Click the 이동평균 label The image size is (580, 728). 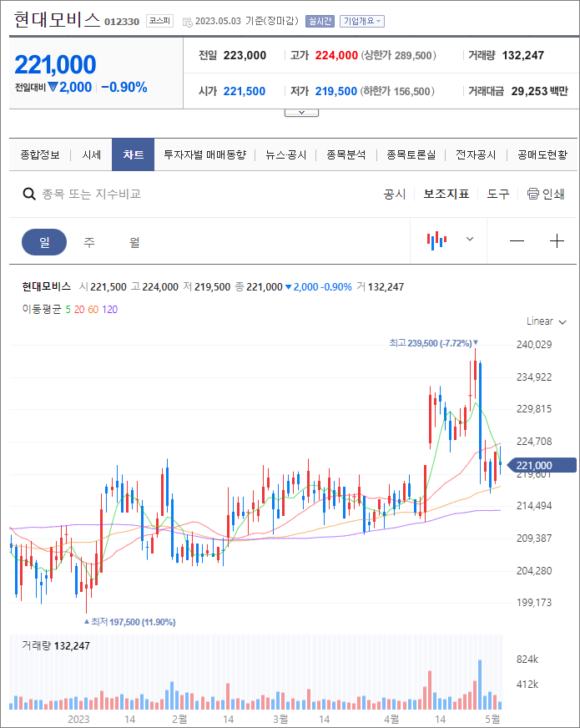click(41, 309)
